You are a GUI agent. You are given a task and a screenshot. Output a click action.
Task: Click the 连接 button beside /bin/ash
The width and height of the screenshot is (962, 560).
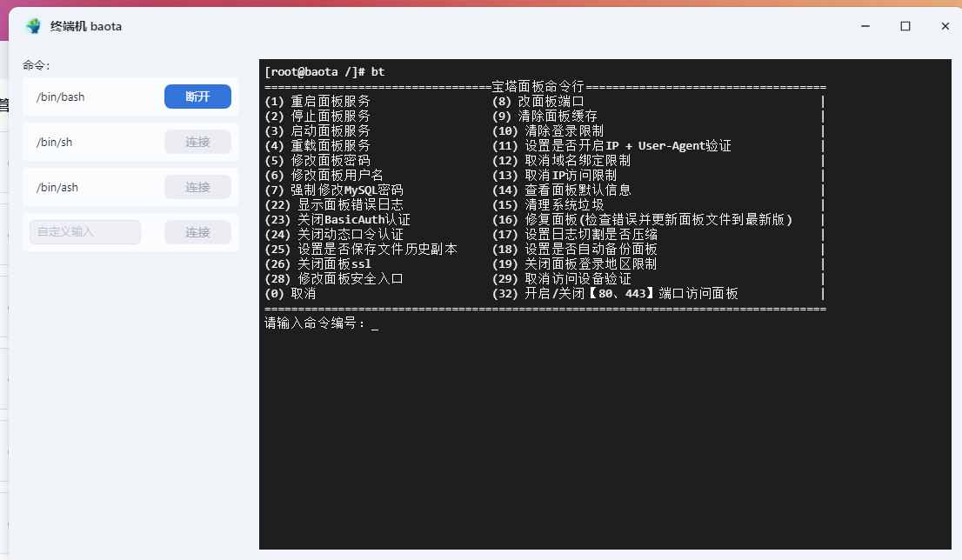tap(197, 187)
